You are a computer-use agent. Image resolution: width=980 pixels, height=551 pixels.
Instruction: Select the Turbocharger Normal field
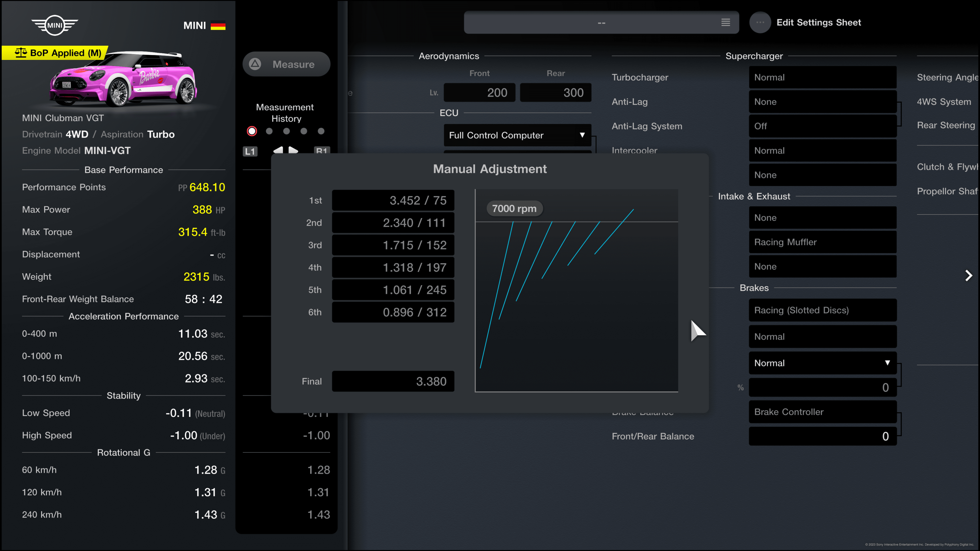tap(823, 77)
